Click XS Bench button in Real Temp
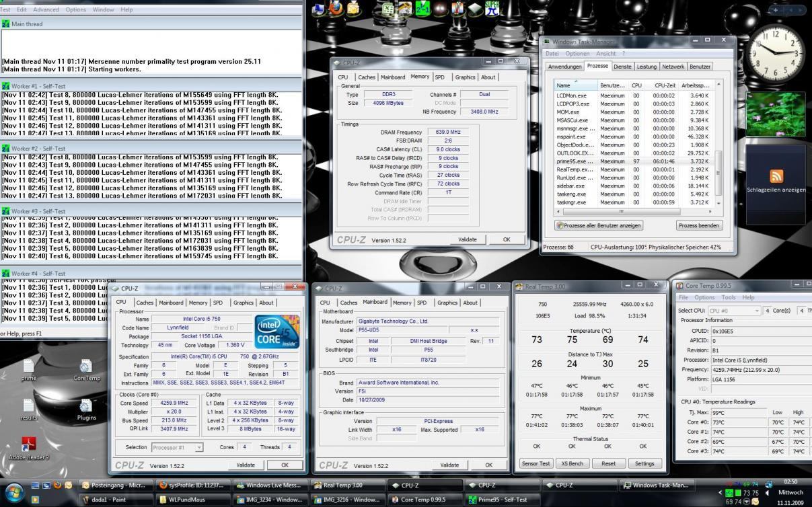This screenshot has width=812, height=507. click(x=573, y=463)
